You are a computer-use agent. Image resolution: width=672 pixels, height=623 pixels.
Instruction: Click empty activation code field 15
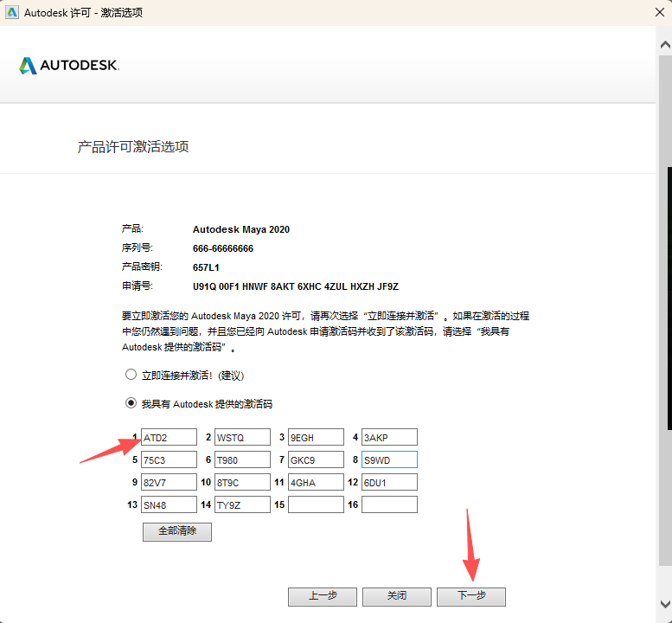316,504
